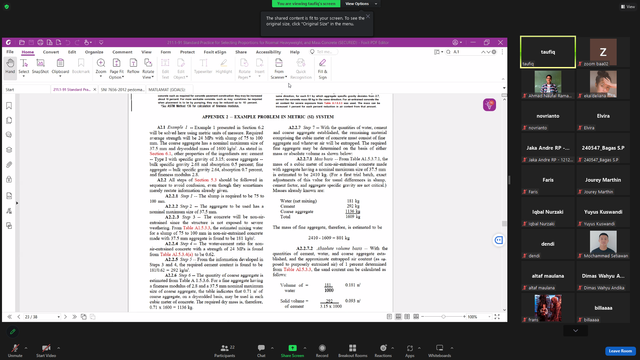Image resolution: width=640 pixels, height=360 pixels.
Task: Click the zoom in plus at slider end
Action: pos(464,317)
